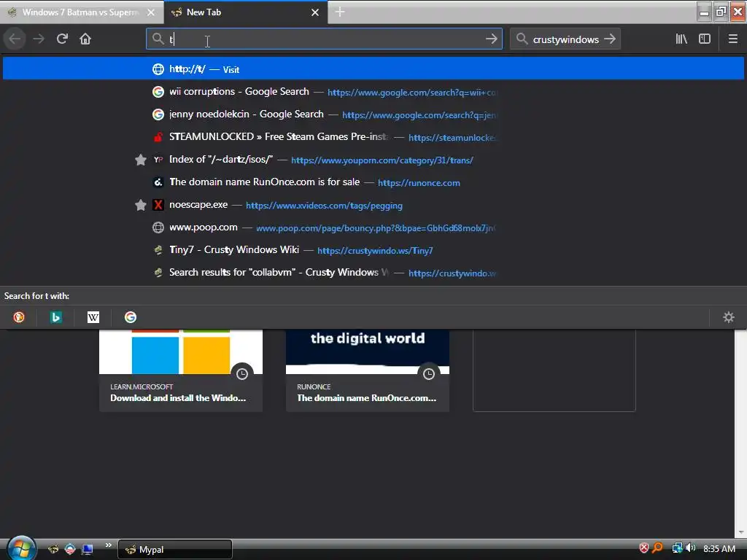Click the crustywindows search field
This screenshot has width=747, height=560.
pyautogui.click(x=565, y=39)
